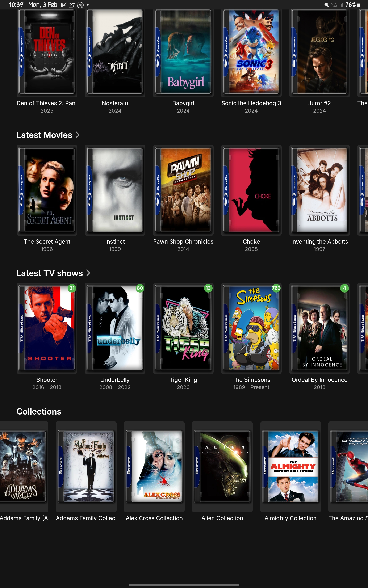Open unwatched badge 31 on Shooter
Screen dimensions: 368x588
(x=72, y=288)
